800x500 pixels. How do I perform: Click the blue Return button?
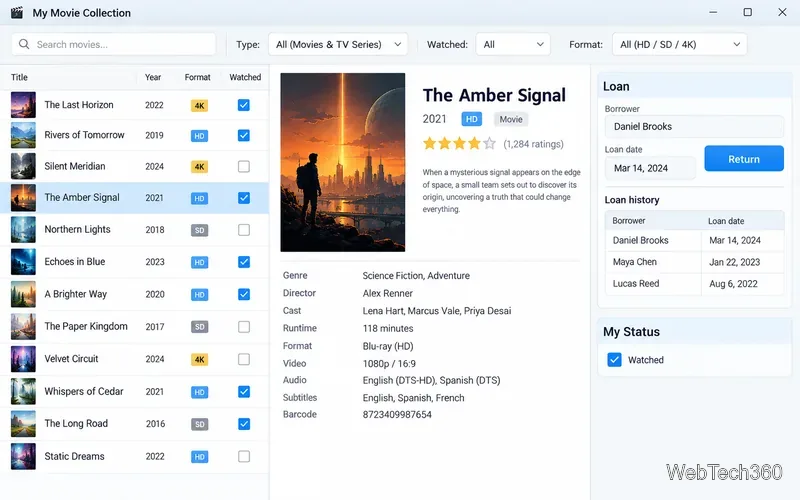point(744,159)
